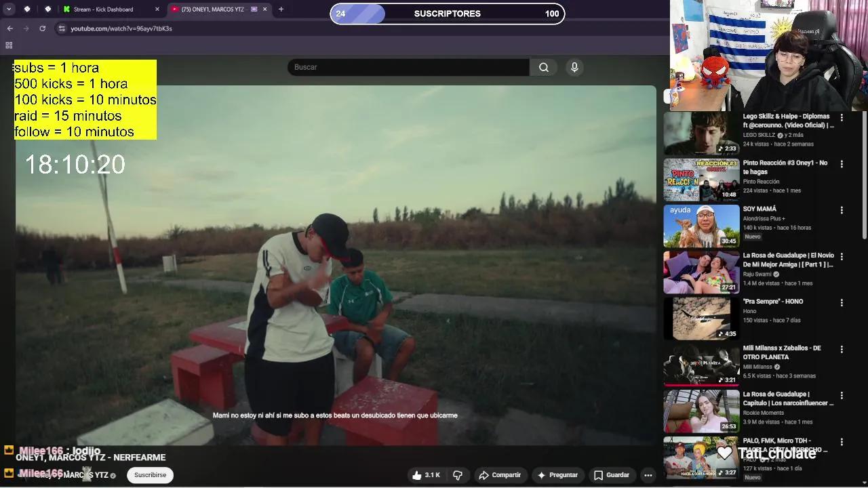Open SOY MAMÁ video thumbnail
This screenshot has height=488, width=868.
(701, 226)
